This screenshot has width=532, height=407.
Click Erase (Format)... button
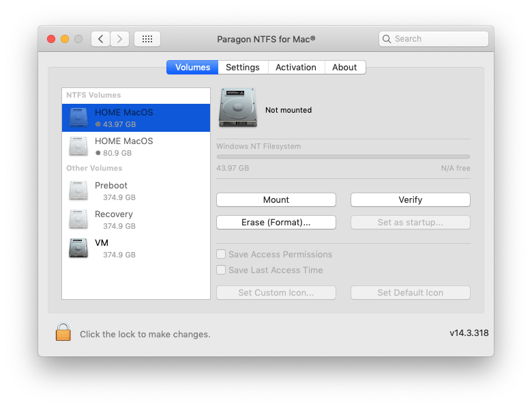click(x=276, y=222)
